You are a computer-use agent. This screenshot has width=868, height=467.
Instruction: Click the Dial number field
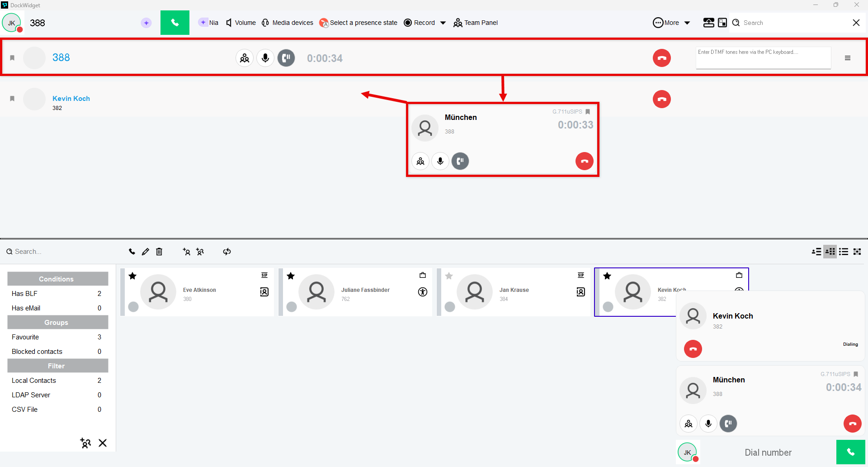[x=768, y=453]
